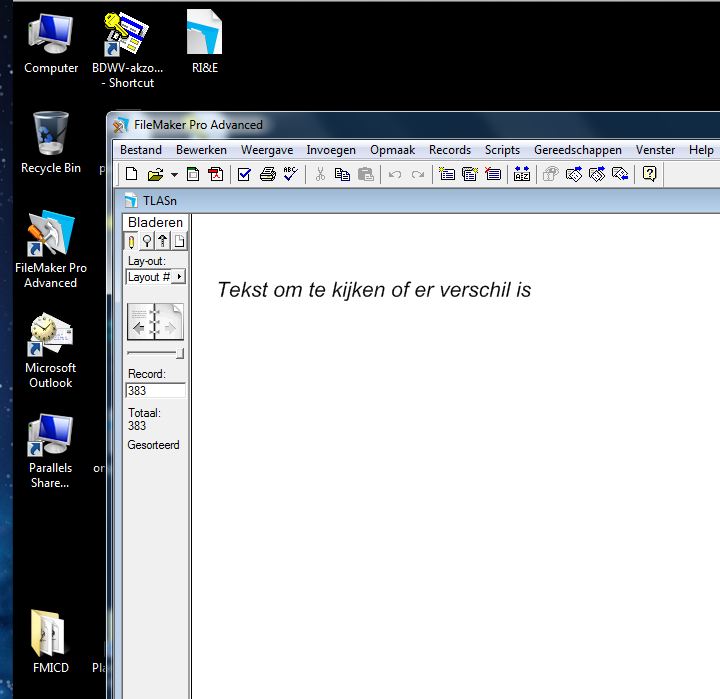Click the Sort A-Z toolbar icon
This screenshot has width=720, height=699.
click(x=522, y=174)
